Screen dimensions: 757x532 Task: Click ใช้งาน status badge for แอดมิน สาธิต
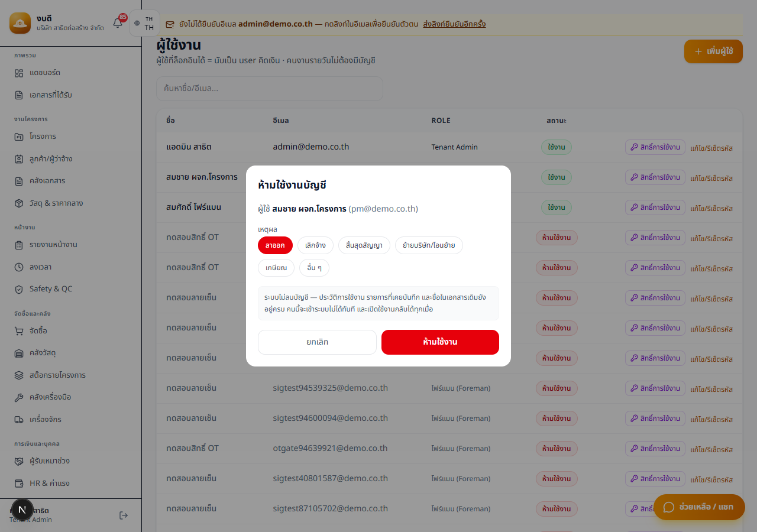coord(557,147)
